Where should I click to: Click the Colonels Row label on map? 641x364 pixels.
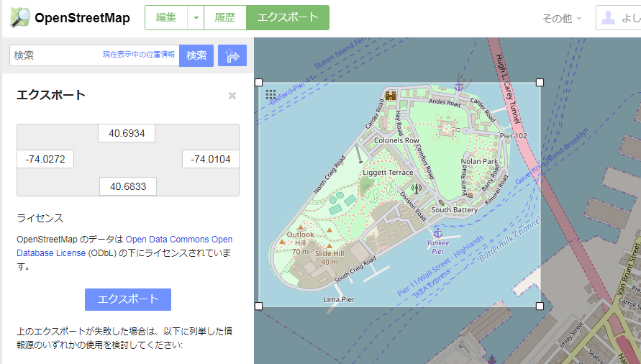point(396,140)
